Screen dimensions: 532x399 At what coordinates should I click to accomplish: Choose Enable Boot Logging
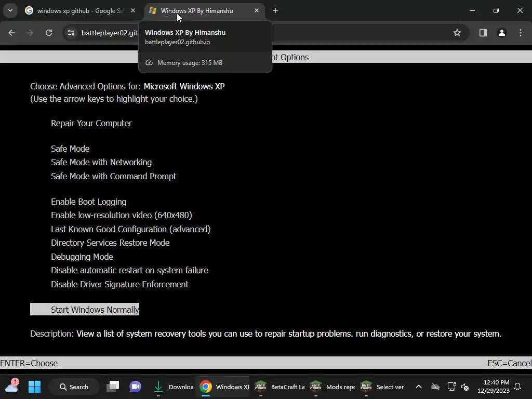(88, 202)
